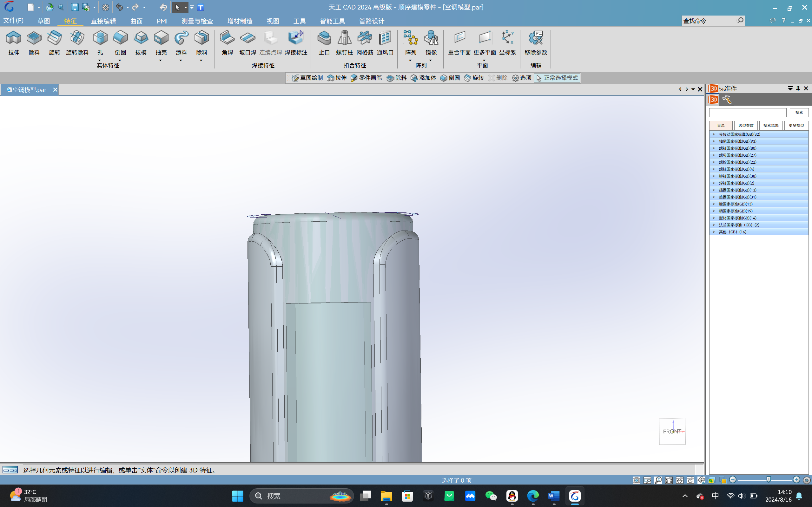Open Word from the taskbar

554,496
